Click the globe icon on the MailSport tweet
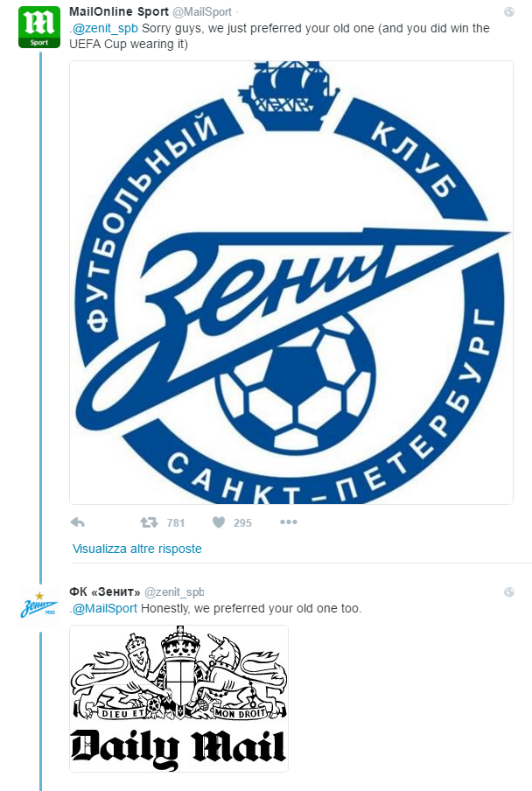The height and width of the screenshot is (791, 532). [509, 12]
